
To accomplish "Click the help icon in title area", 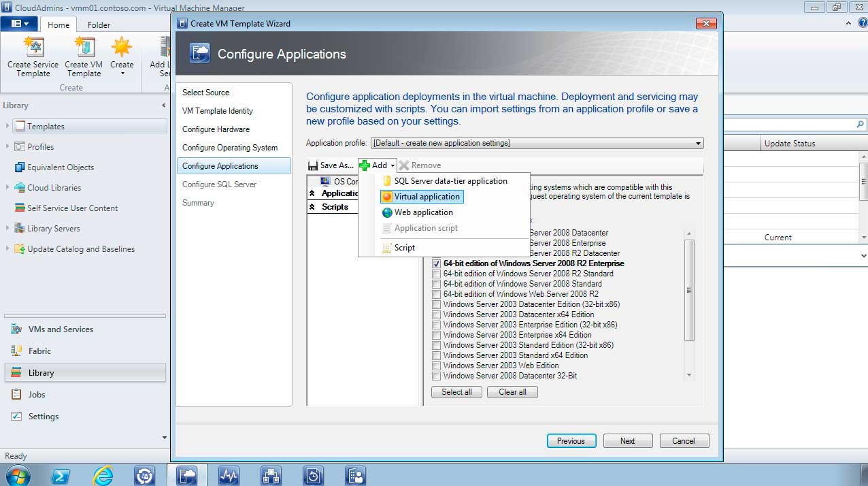I will (x=863, y=24).
